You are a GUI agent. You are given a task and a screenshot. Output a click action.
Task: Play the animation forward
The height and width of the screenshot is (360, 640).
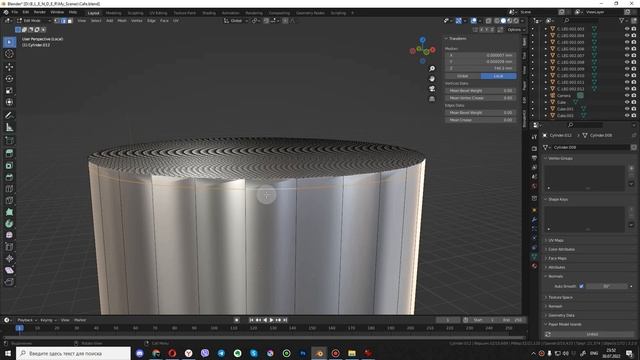pos(272,320)
